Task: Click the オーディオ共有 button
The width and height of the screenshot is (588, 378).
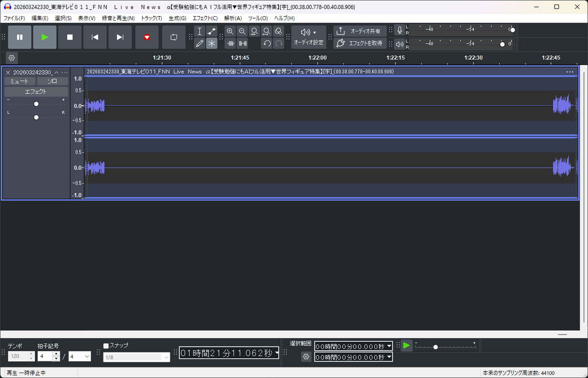Action: pyautogui.click(x=360, y=31)
